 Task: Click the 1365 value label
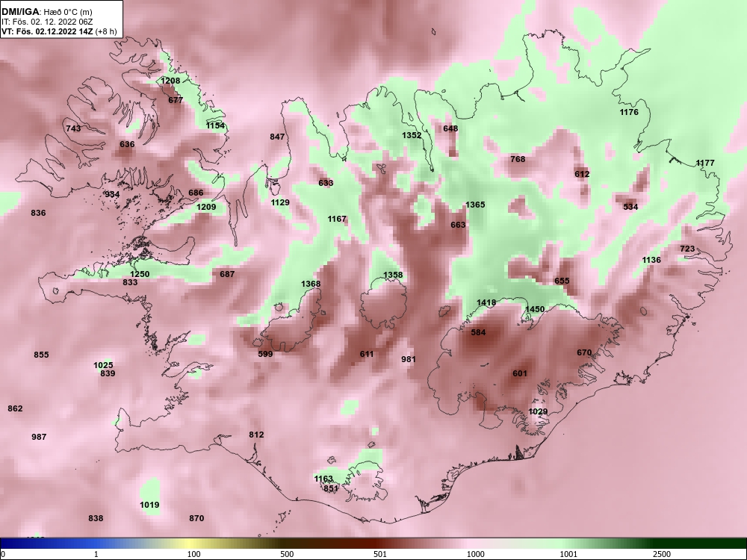(x=475, y=205)
